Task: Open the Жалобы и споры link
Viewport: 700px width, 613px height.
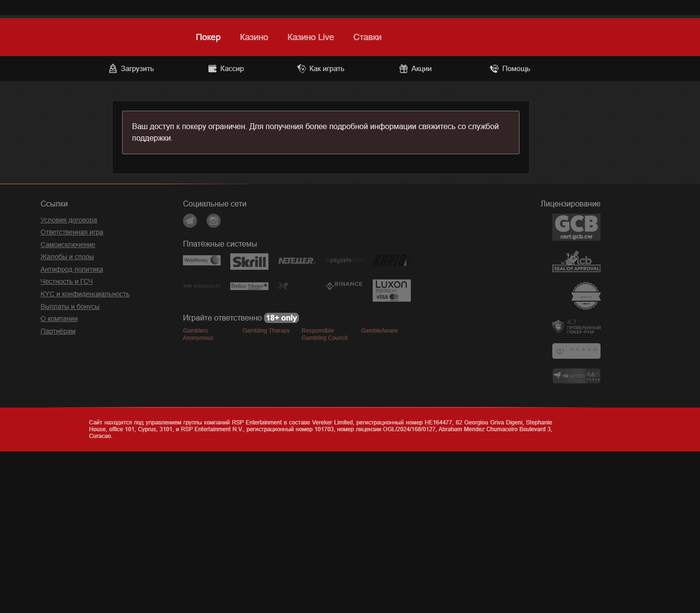Action: tap(67, 257)
